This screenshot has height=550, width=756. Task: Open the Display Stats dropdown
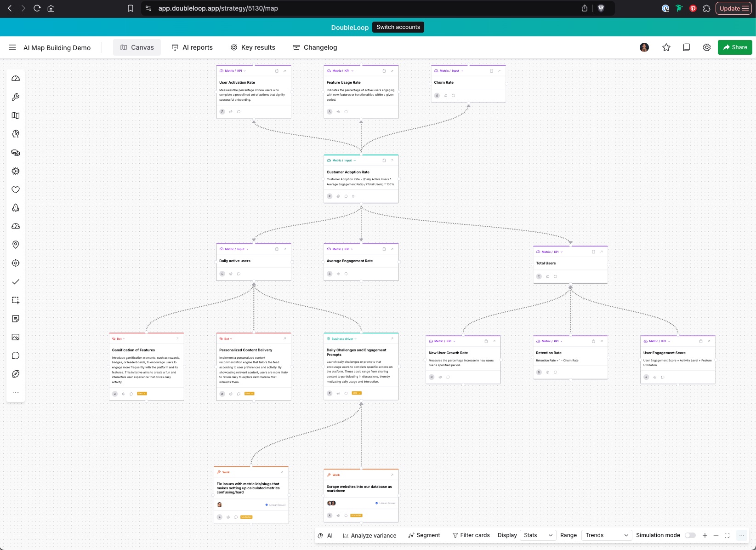pos(538,535)
